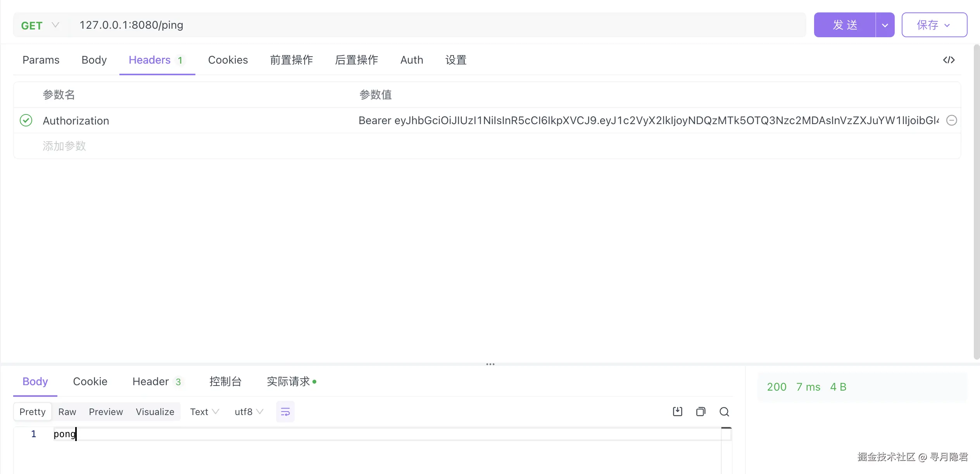Toggle word wrap in response body
Image resolution: width=980 pixels, height=474 pixels.
(285, 412)
